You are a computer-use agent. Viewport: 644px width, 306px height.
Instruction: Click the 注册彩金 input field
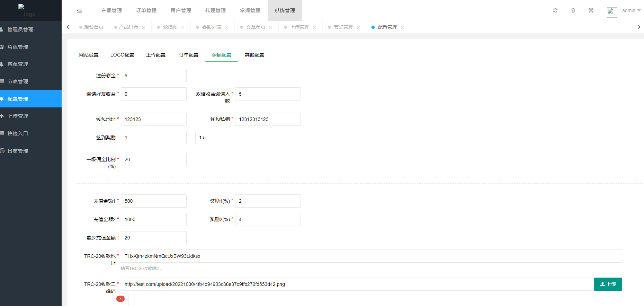153,76
